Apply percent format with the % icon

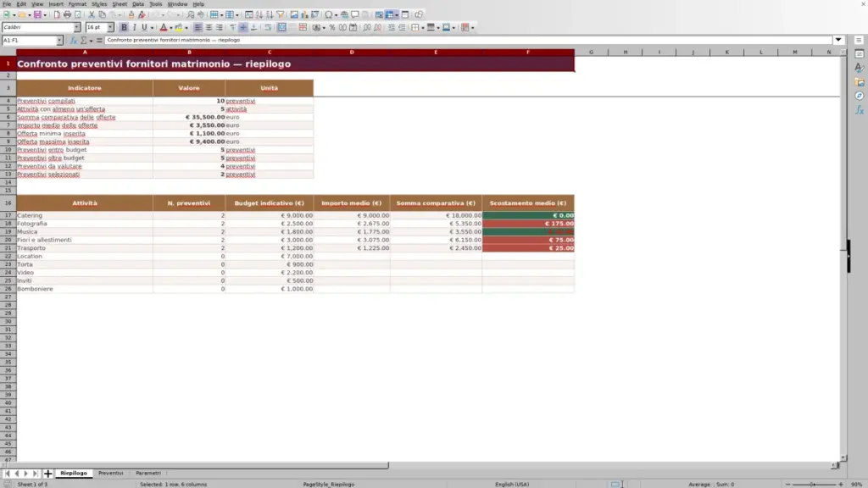click(332, 28)
